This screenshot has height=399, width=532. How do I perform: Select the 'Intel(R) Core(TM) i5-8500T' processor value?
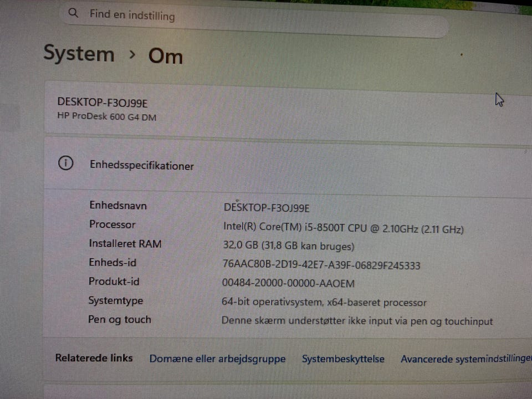[344, 228]
